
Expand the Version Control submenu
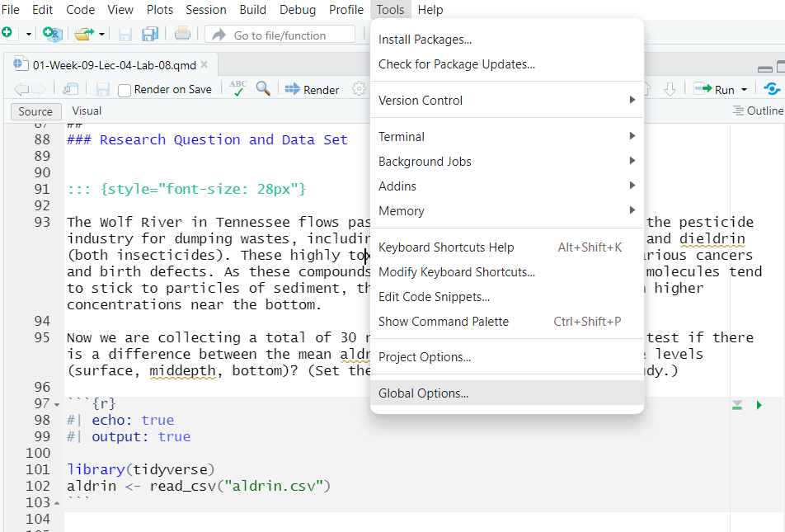pos(506,101)
